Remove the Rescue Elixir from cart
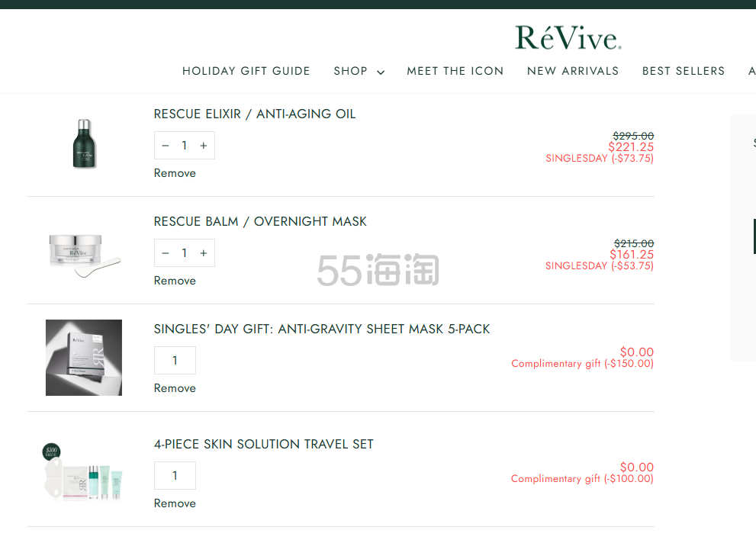Viewport: 756px width, 540px height. (175, 173)
